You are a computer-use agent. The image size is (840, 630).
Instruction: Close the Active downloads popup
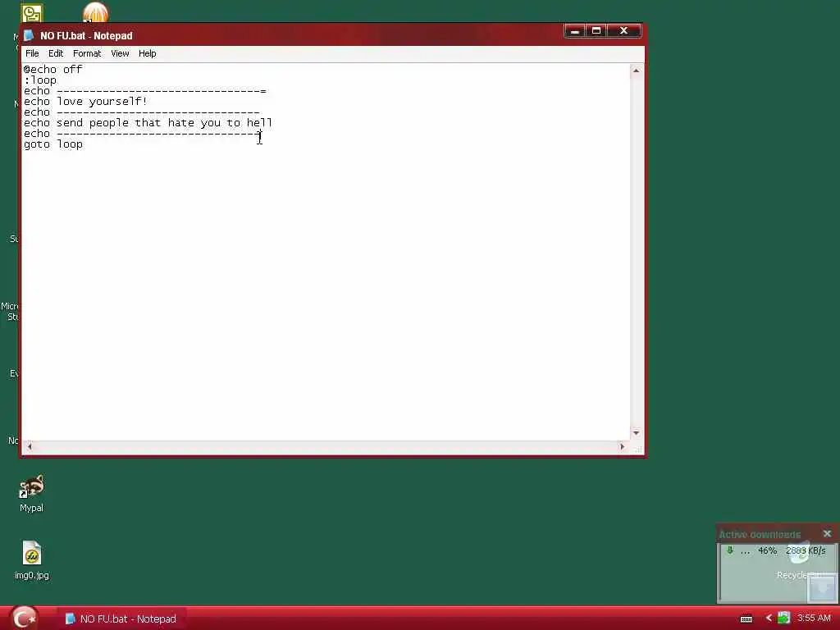coord(827,533)
